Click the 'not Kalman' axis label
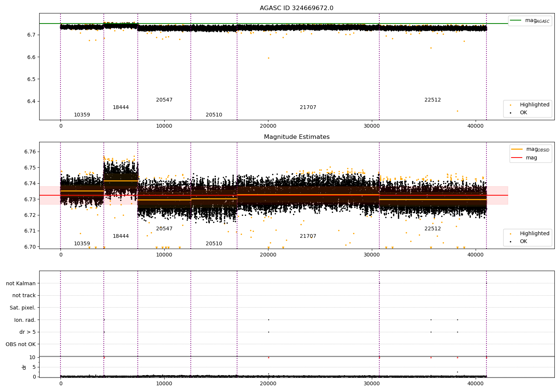 21,283
